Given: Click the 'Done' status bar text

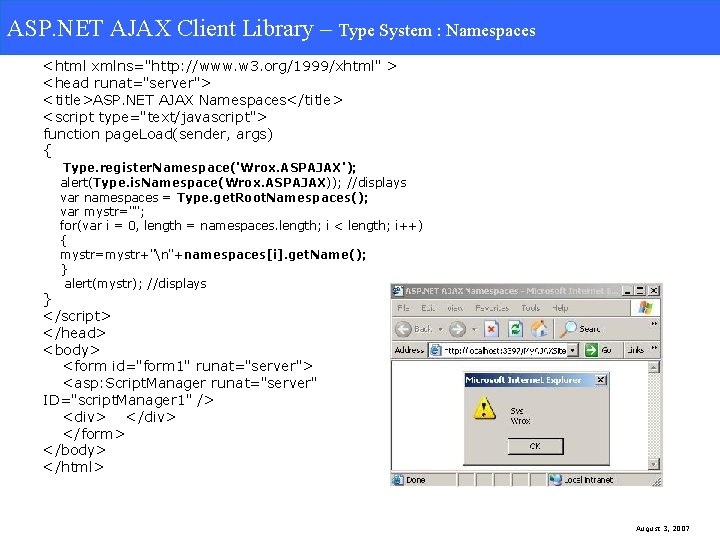Looking at the screenshot, I should point(416,480).
